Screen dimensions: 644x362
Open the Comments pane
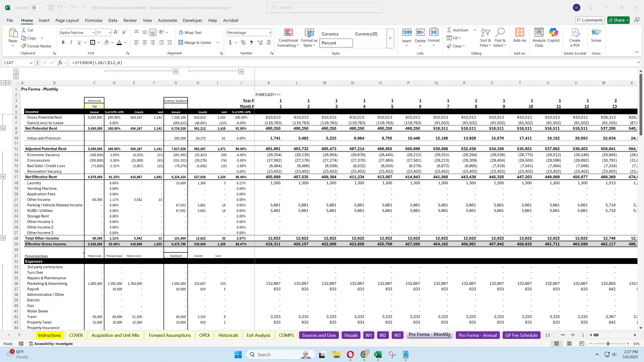click(x=590, y=20)
